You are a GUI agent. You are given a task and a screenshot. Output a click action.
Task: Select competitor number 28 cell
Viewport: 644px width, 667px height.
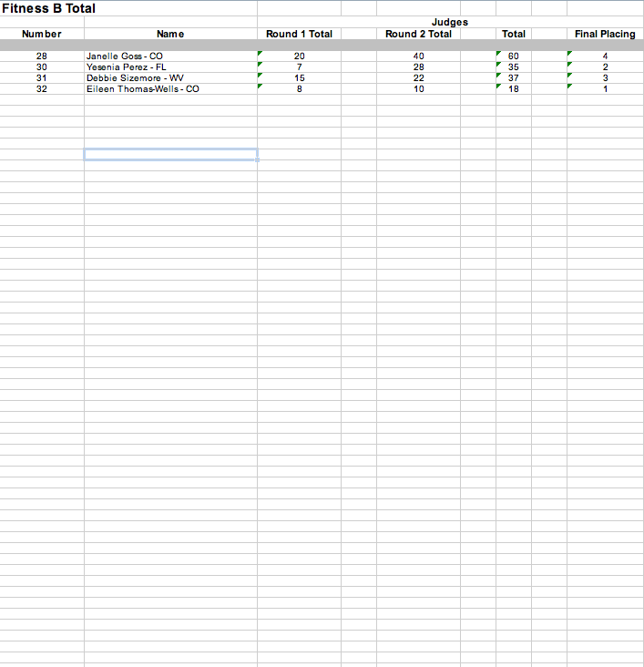tap(42, 56)
